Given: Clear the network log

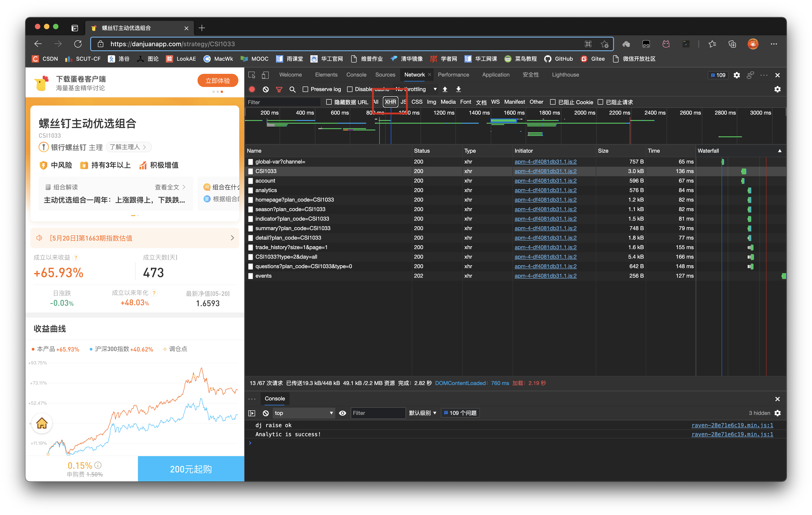Looking at the screenshot, I should (x=266, y=89).
